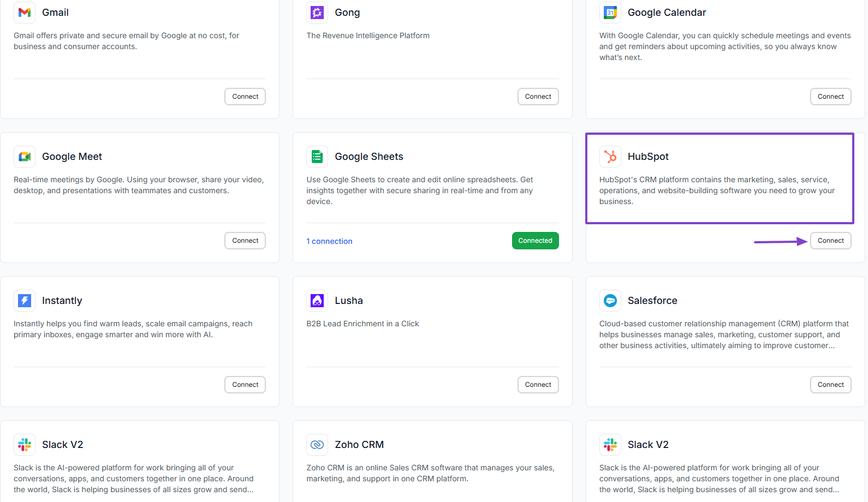Click 'B2B Lead Enrichment in a Click' text
The image size is (868, 502).
tap(362, 324)
